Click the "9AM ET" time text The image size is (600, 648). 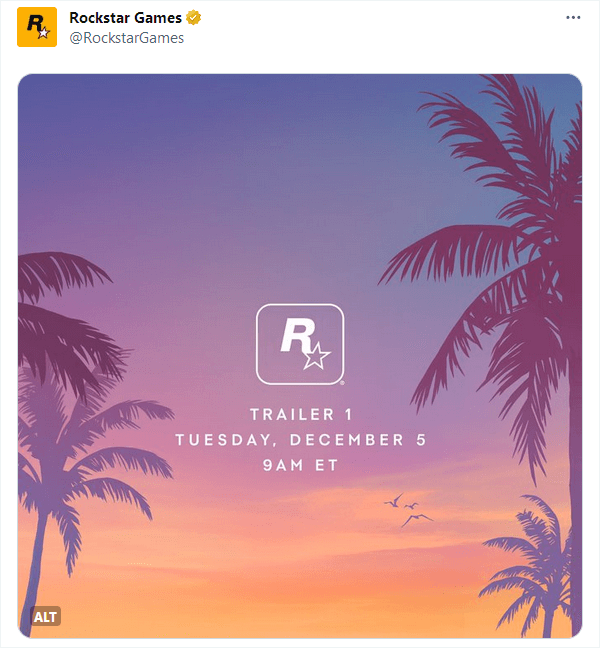pyautogui.click(x=300, y=465)
